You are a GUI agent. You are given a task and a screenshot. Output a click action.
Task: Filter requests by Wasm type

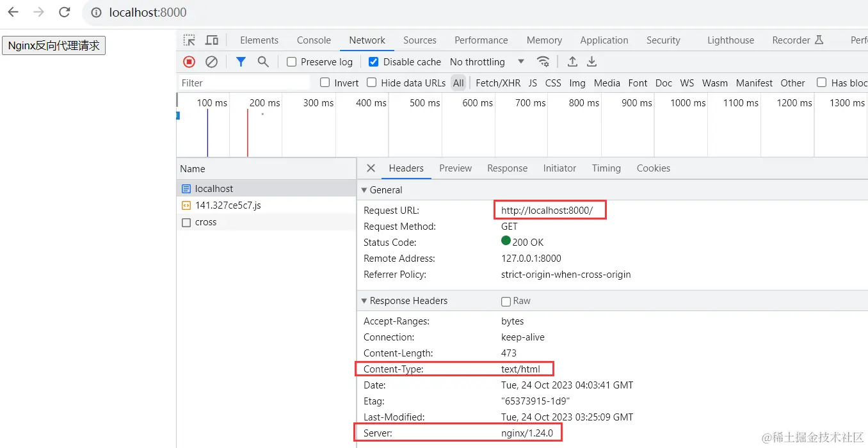[x=715, y=83]
